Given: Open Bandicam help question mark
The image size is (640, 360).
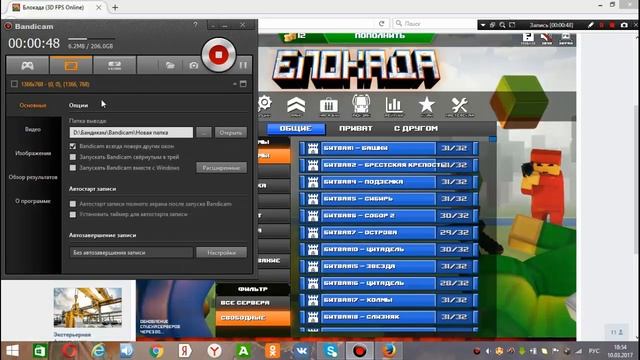Looking at the screenshot, I should pyautogui.click(x=196, y=25).
